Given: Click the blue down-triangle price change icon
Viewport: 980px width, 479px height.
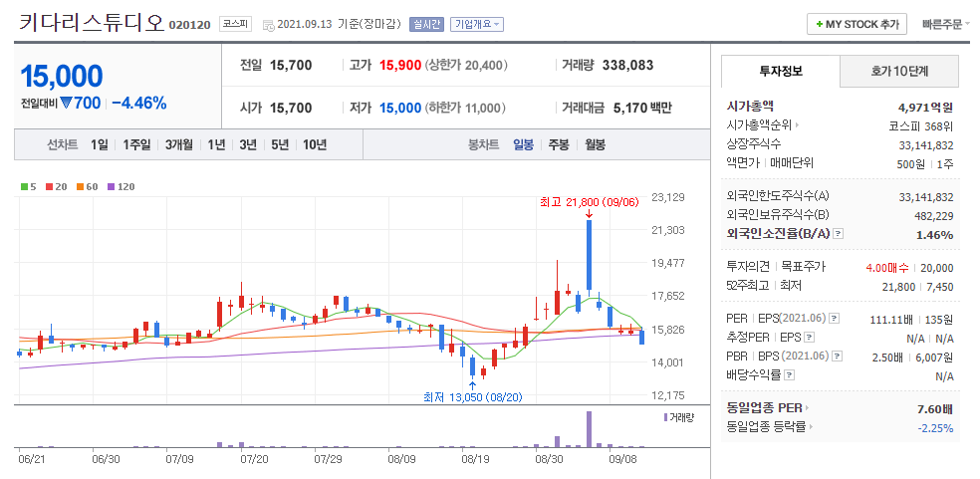Looking at the screenshot, I should point(67,104).
